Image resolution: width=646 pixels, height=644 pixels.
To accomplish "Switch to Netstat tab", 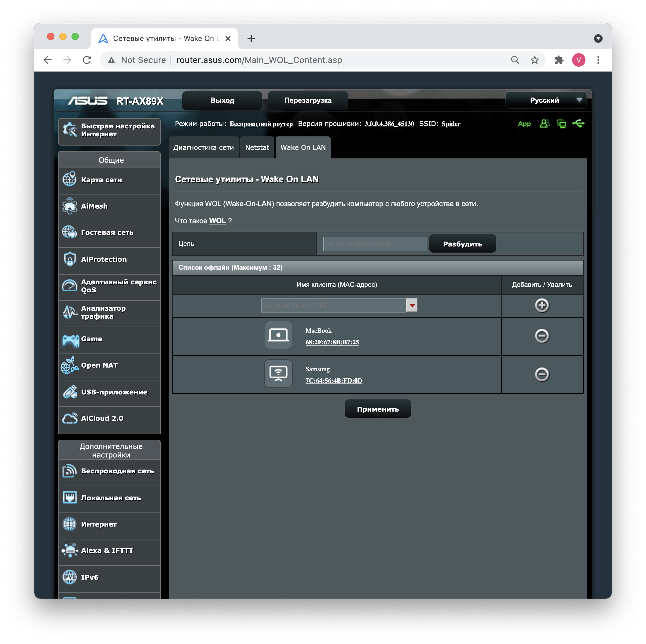I will click(257, 147).
